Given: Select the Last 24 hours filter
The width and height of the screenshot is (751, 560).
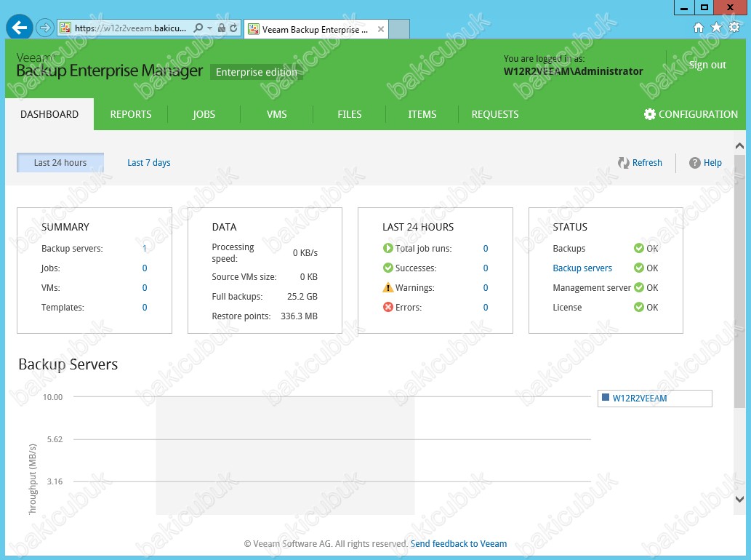Looking at the screenshot, I should click(60, 162).
